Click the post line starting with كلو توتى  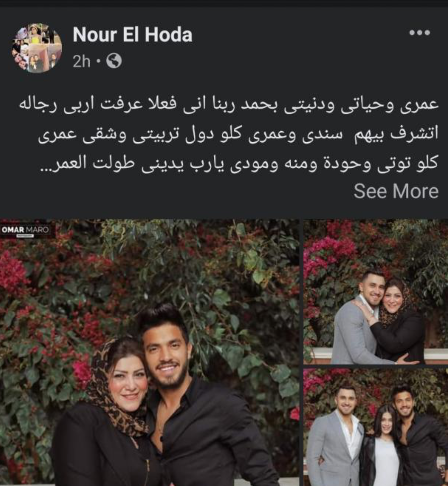click(238, 164)
